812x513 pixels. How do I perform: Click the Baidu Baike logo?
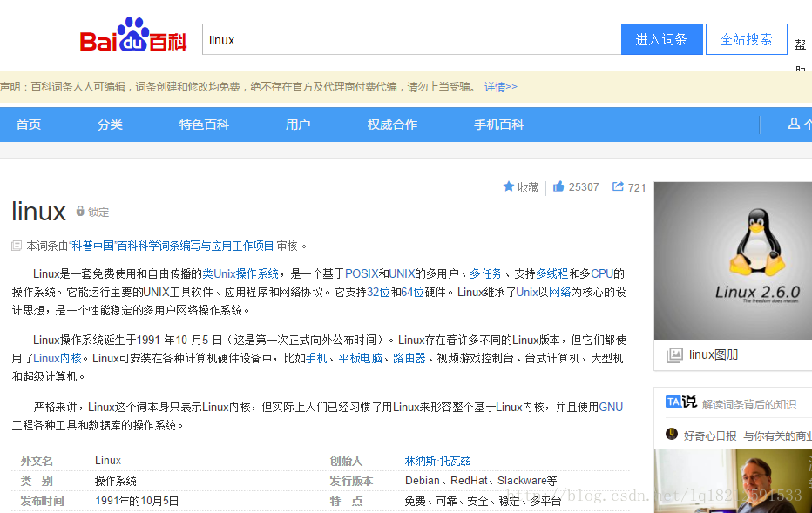pos(133,35)
